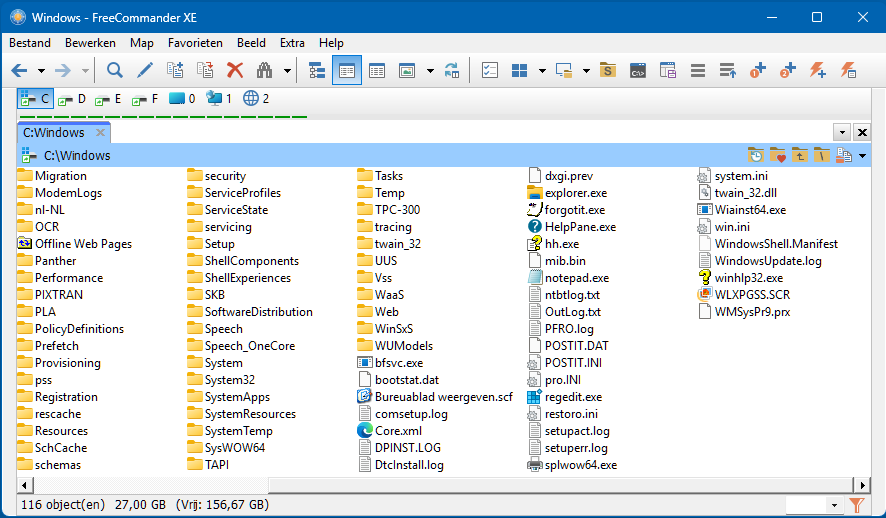This screenshot has height=518, width=886.
Task: Open the thumbnail view dropdown arrow
Action: (x=430, y=71)
